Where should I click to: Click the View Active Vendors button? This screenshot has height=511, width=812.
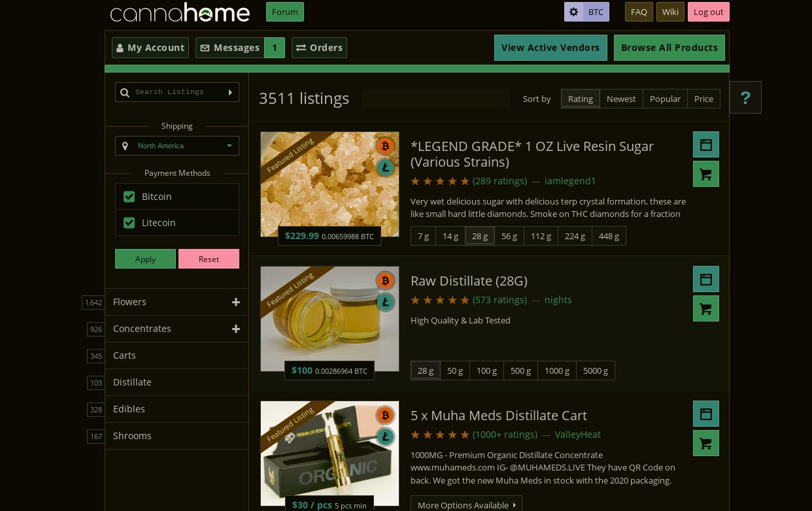click(550, 48)
